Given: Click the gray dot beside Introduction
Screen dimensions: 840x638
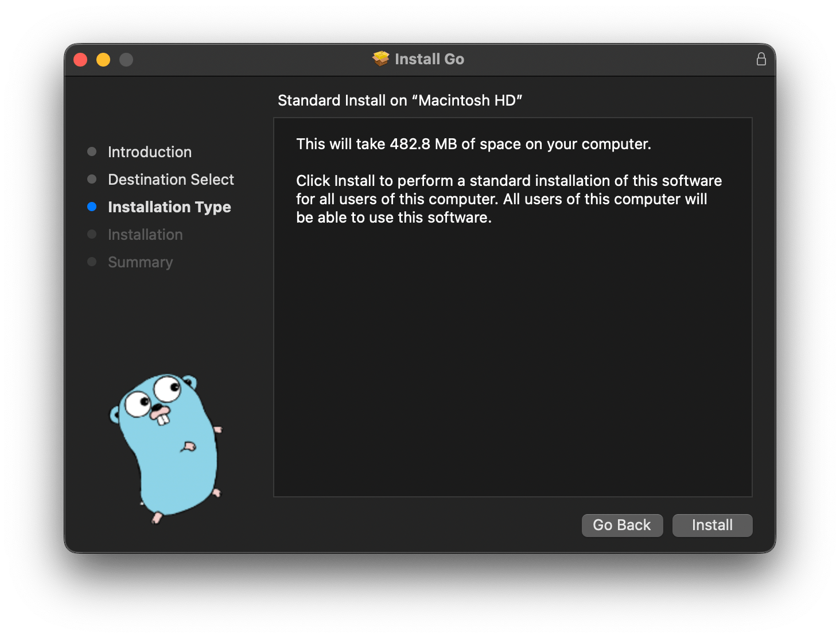Looking at the screenshot, I should click(x=92, y=151).
